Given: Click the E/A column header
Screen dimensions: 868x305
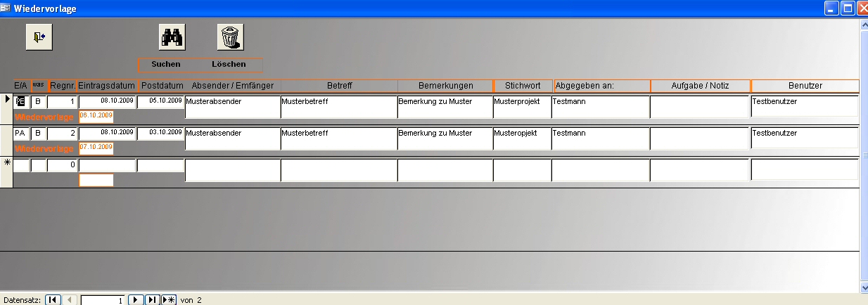Looking at the screenshot, I should (21, 86).
